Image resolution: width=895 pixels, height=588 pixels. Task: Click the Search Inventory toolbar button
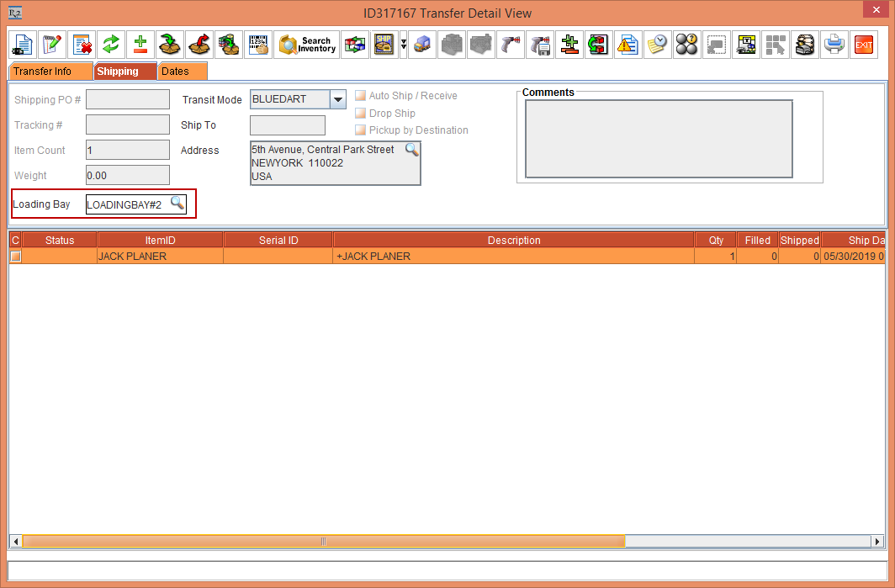[307, 45]
